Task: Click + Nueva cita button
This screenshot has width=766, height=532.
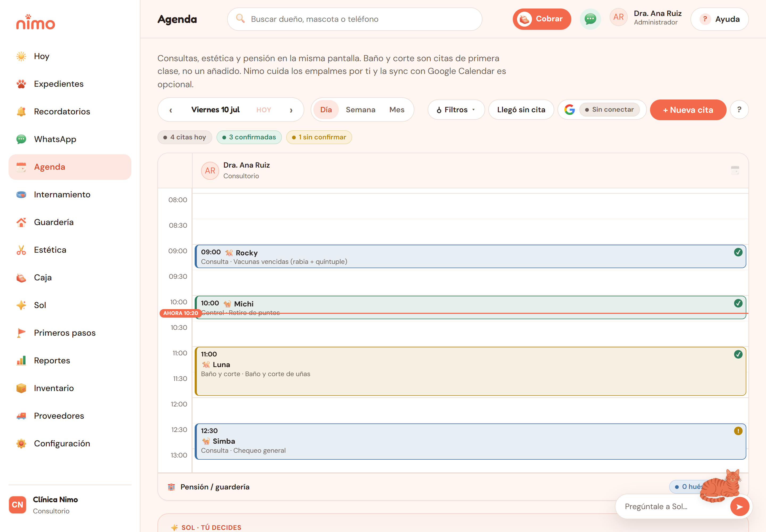Action: (x=688, y=110)
